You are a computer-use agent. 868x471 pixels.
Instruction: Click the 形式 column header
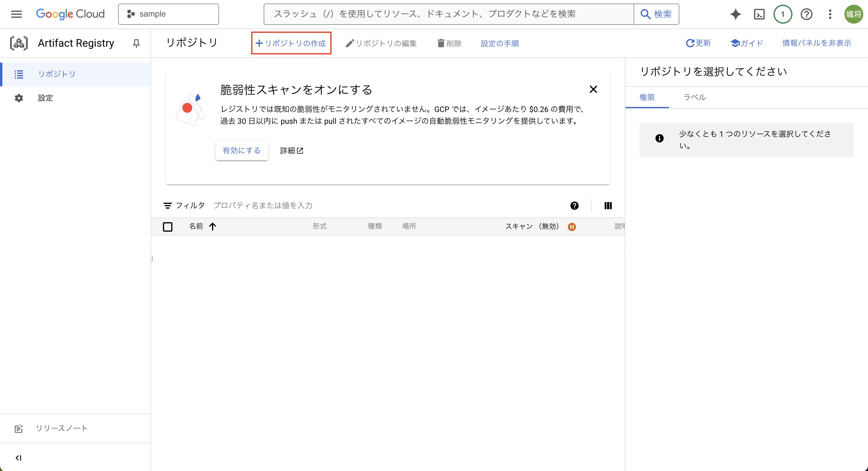coord(319,226)
